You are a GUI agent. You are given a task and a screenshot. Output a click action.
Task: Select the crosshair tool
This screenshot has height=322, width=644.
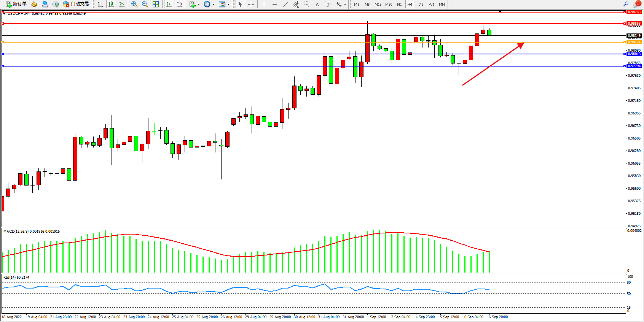(251, 4)
